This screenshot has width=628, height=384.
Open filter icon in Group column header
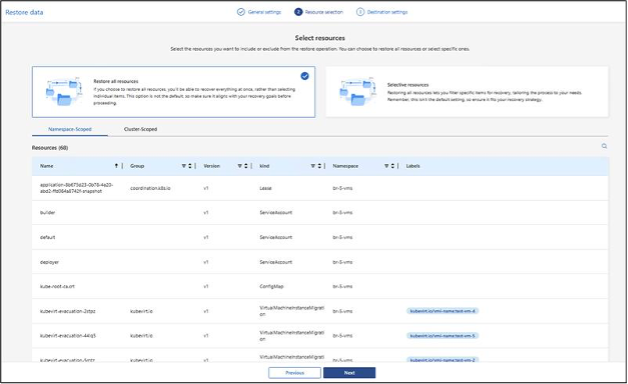point(184,166)
